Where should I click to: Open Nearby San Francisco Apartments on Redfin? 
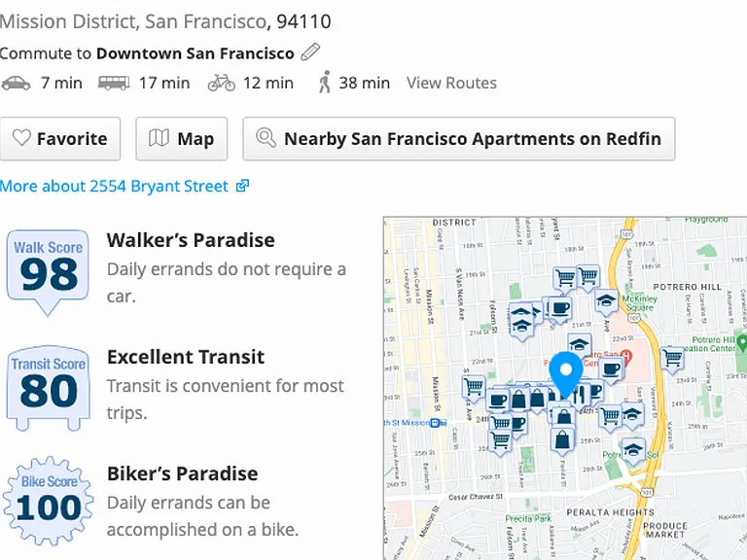459,139
